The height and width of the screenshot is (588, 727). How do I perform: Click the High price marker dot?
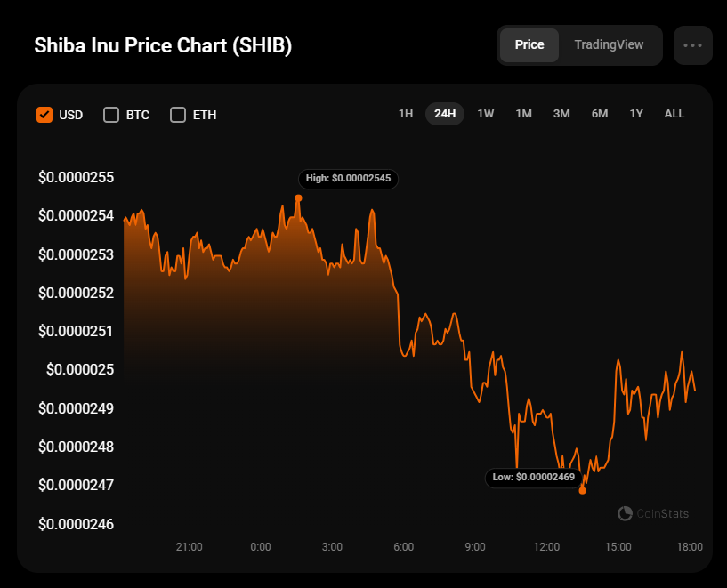click(x=298, y=198)
